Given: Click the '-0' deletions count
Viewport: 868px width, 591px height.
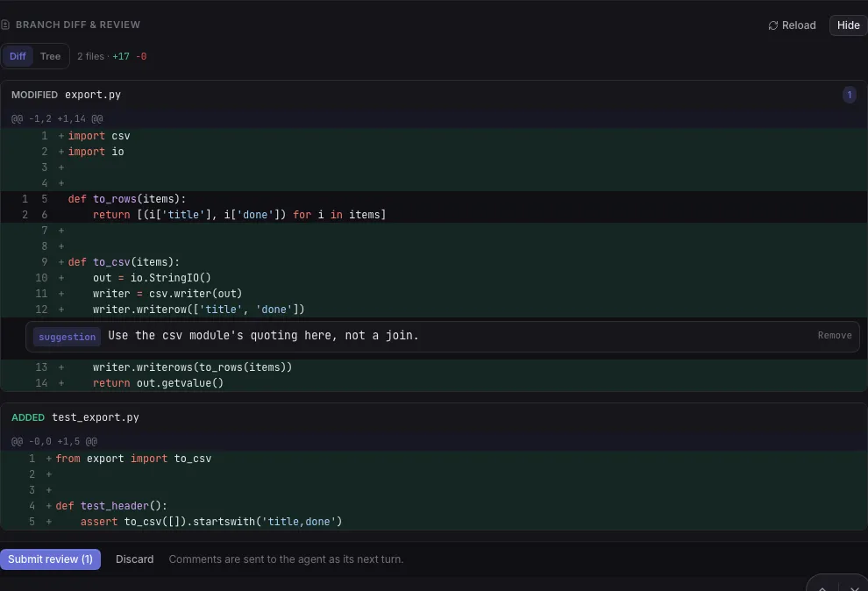Looking at the screenshot, I should point(141,56).
